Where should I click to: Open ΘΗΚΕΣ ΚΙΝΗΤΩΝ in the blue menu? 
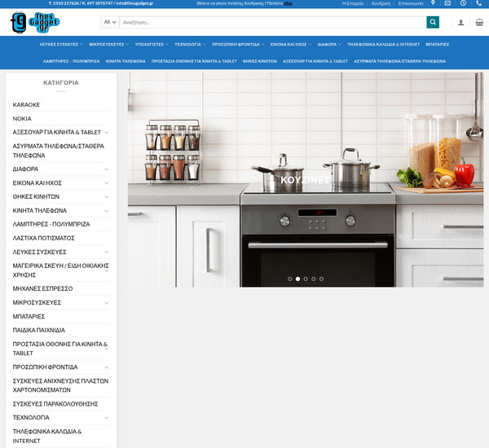(260, 61)
